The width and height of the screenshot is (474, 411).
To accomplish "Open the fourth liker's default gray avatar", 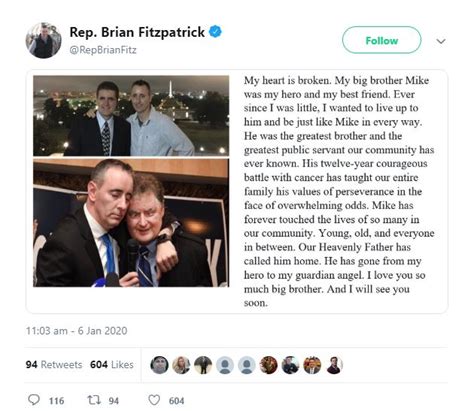I will (225, 365).
